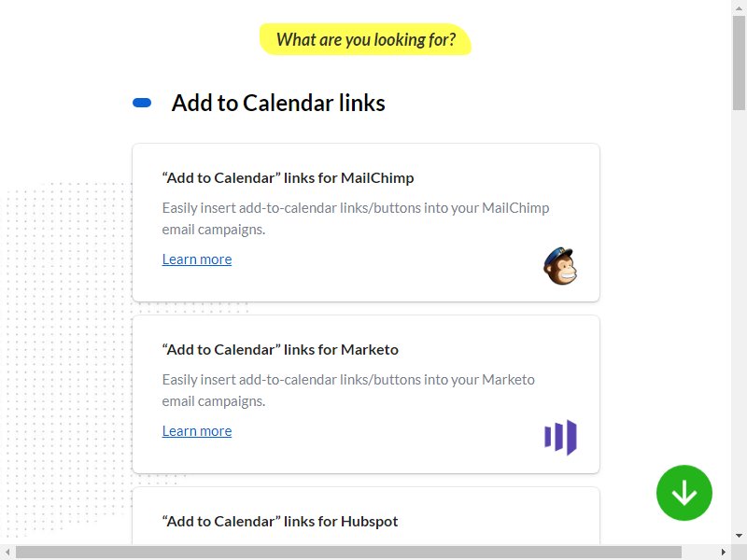
Task: Click the MailChimp monkey logo icon
Action: coord(560,266)
